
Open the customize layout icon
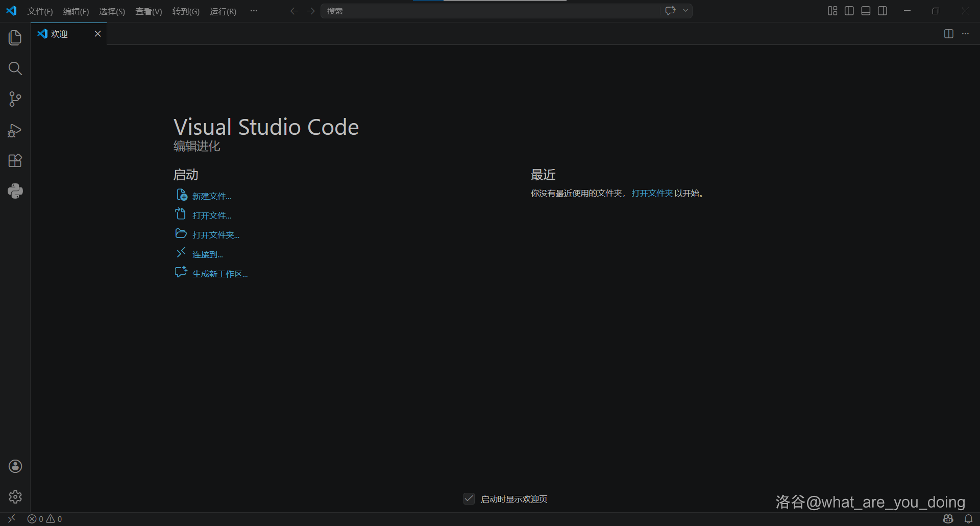click(832, 11)
